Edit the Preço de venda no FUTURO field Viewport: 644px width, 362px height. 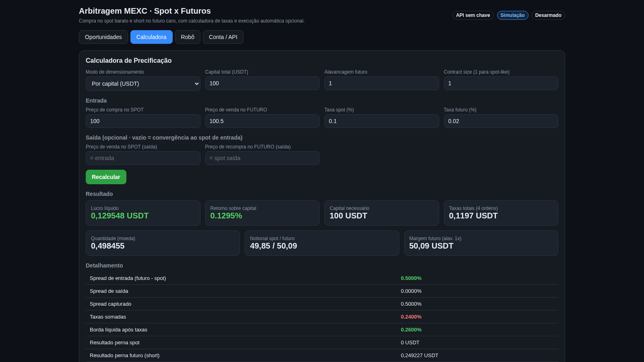[x=262, y=121]
